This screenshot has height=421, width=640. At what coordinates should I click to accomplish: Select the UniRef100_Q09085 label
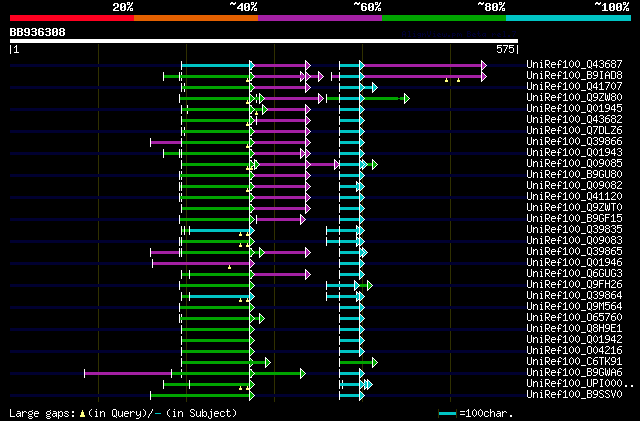click(574, 163)
